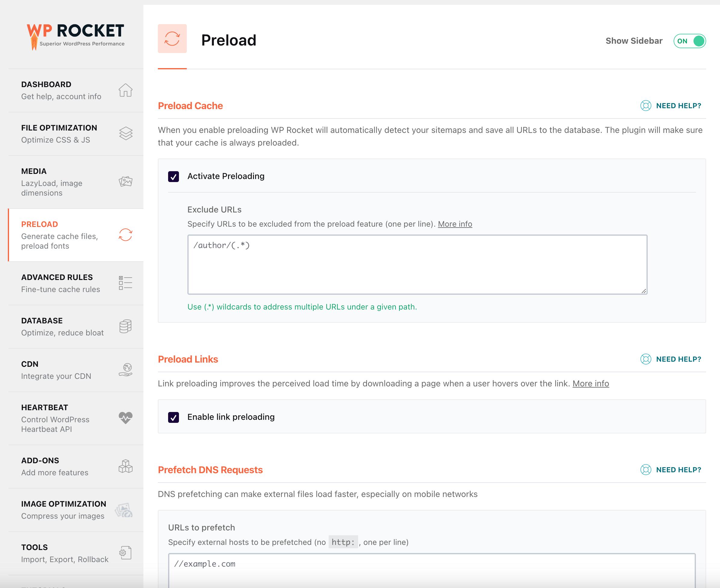720x588 pixels.
Task: Open the Dashboard menu section
Action: pos(76,90)
